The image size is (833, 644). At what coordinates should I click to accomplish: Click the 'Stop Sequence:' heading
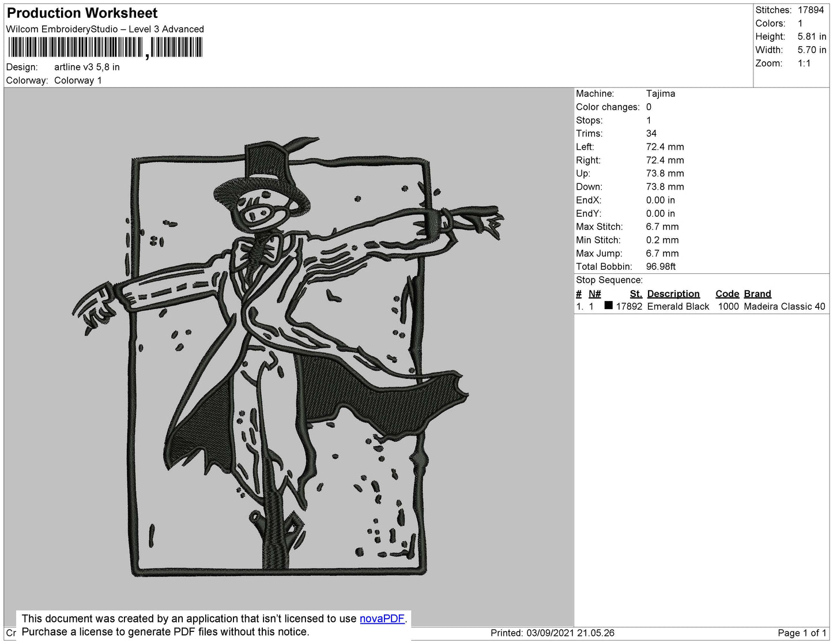pyautogui.click(x=609, y=280)
